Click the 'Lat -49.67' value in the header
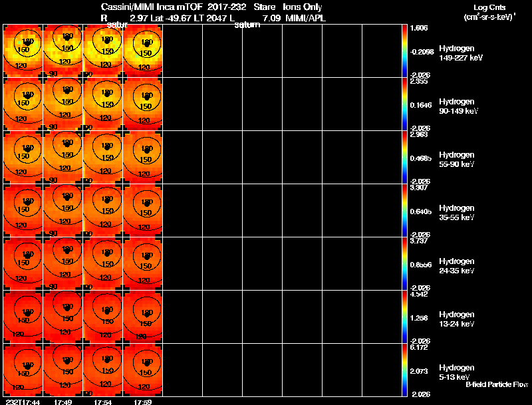Image resolution: width=532 pixels, height=405 pixels. [171, 19]
